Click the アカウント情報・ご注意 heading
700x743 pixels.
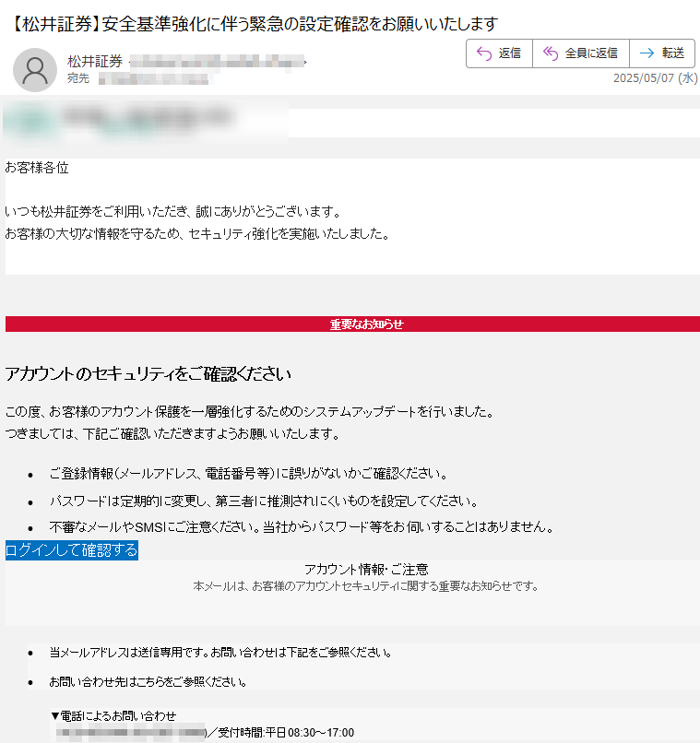[x=366, y=569]
